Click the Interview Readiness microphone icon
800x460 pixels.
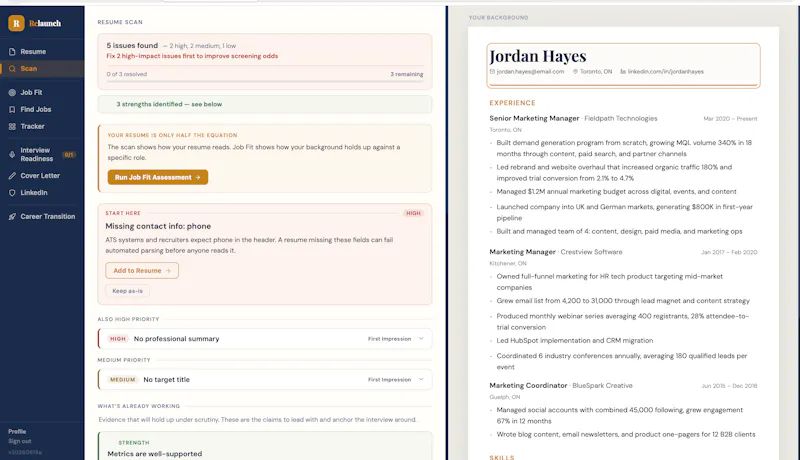(x=12, y=154)
